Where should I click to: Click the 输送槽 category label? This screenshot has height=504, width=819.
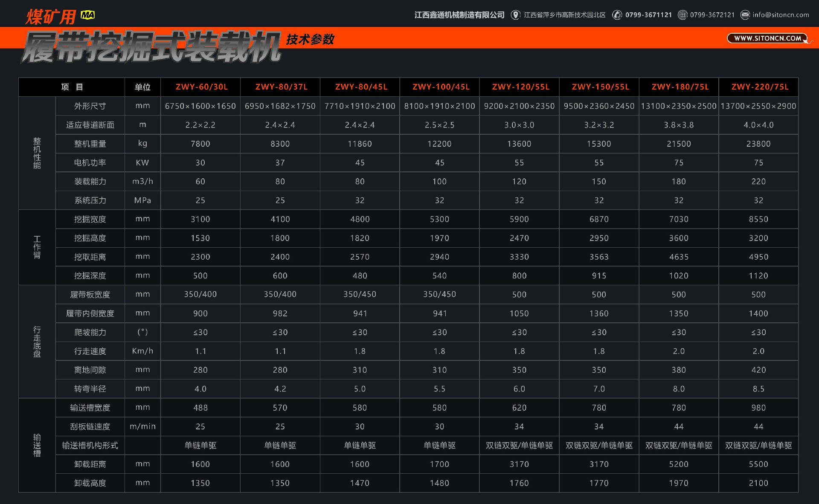pos(37,445)
